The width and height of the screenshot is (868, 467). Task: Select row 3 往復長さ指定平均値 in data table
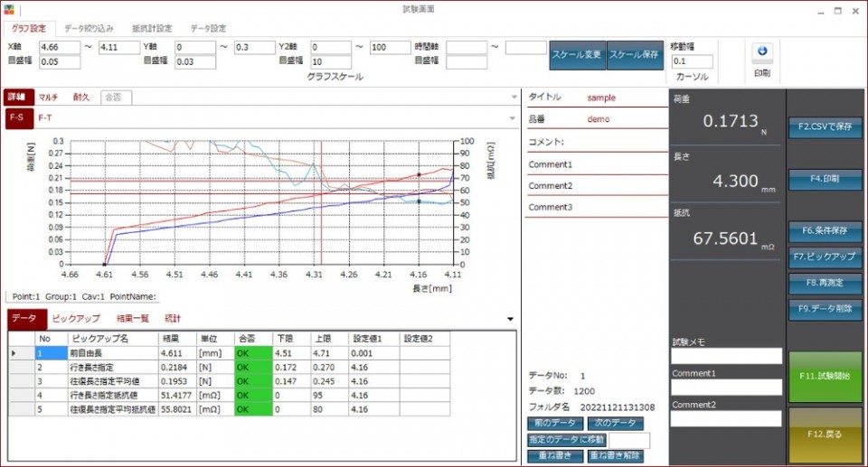click(x=113, y=381)
